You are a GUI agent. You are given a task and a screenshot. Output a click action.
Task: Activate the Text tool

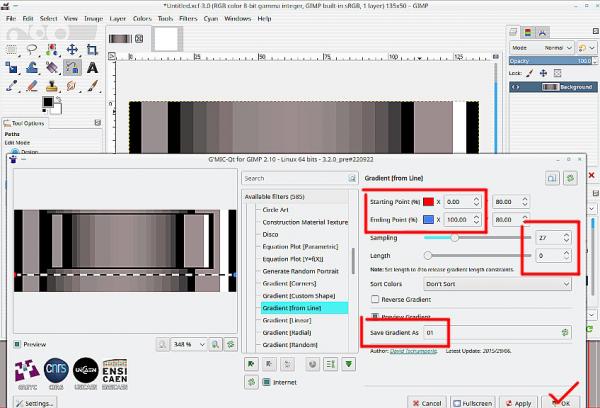coord(92,67)
